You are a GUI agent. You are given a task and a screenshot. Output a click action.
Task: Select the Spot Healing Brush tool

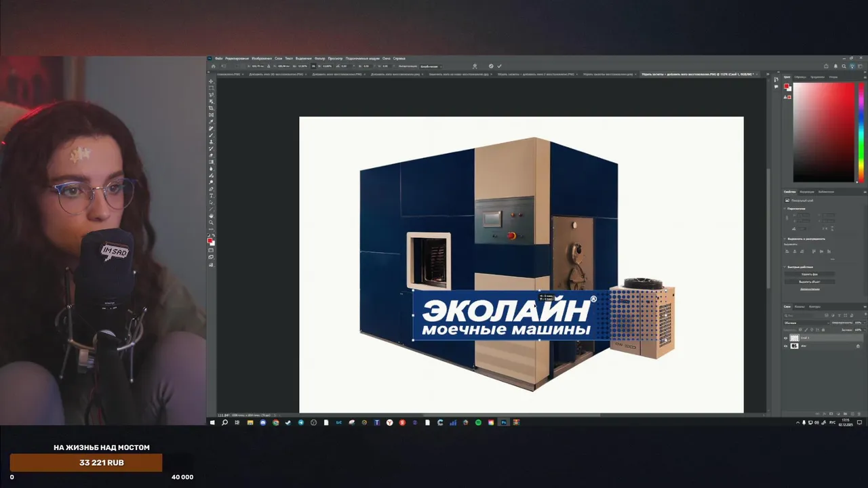(211, 129)
